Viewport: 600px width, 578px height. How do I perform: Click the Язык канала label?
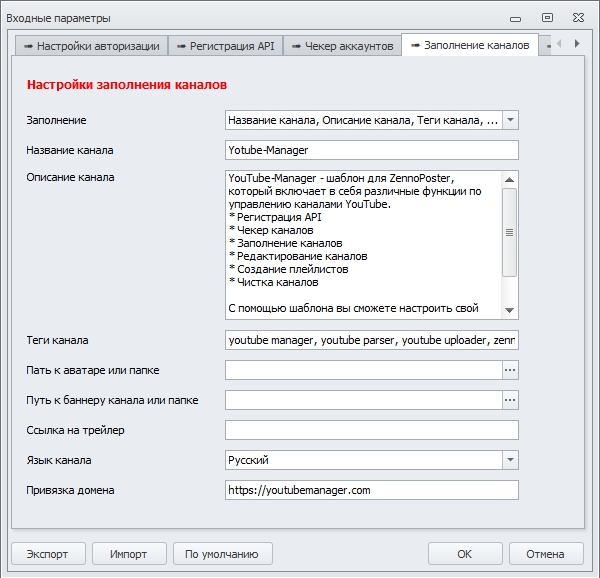click(59, 460)
